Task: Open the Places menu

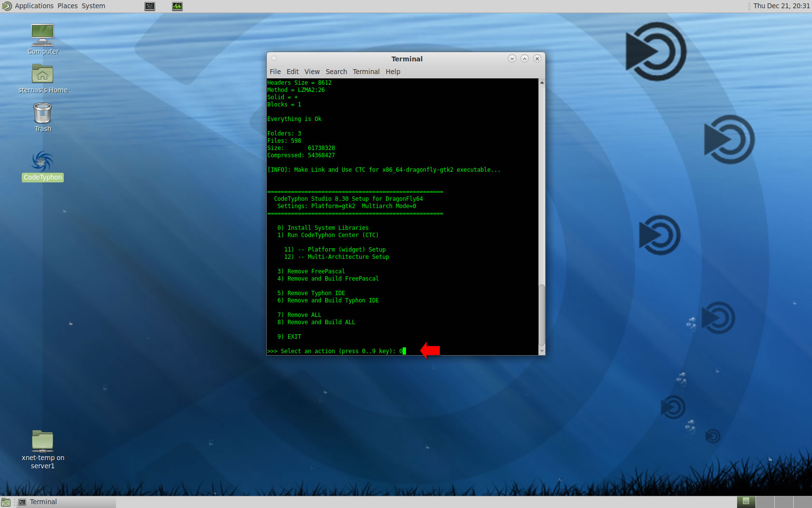Action: pyautogui.click(x=68, y=6)
